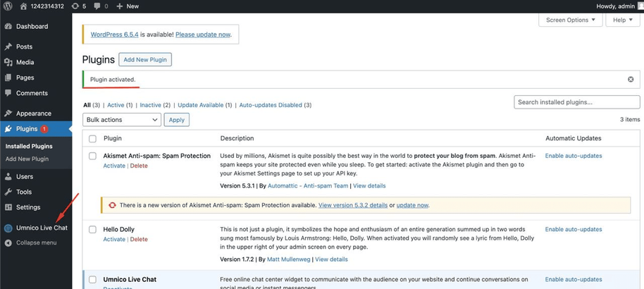Click the WordPress logo icon in admin bar
The height and width of the screenshot is (289, 644).
[8, 6]
